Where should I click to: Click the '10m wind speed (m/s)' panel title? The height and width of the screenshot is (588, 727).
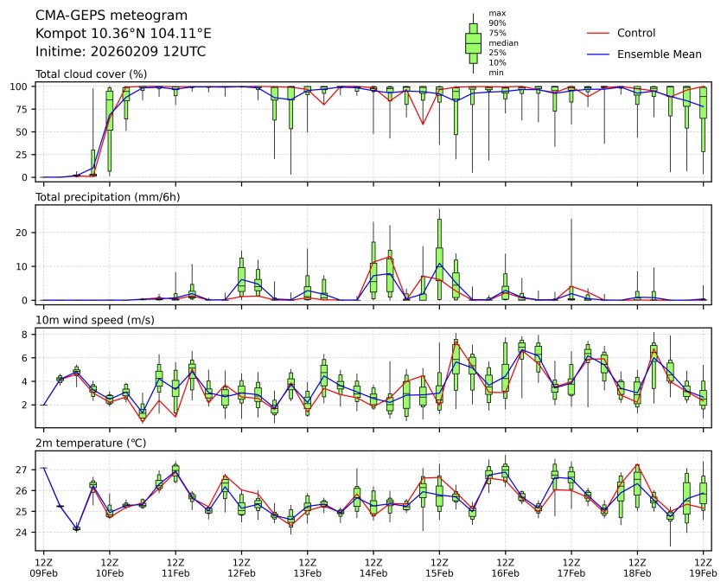(89, 320)
